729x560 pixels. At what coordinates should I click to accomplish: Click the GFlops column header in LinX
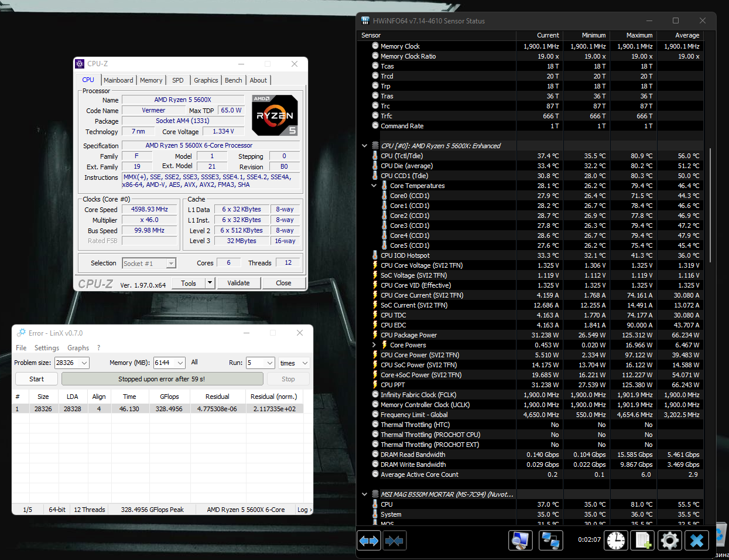pyautogui.click(x=169, y=397)
